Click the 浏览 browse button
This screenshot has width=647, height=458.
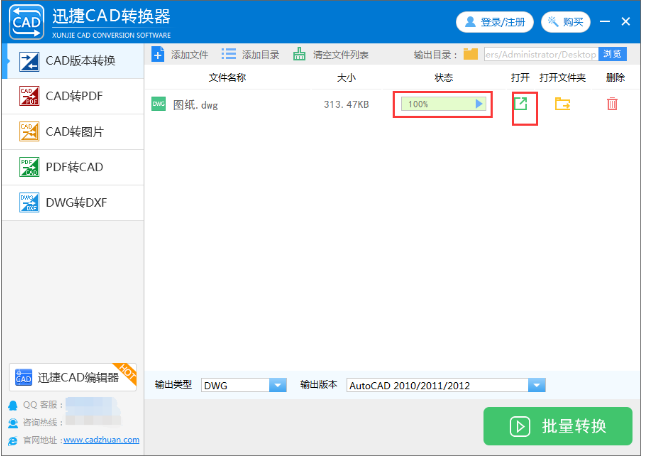pos(613,54)
